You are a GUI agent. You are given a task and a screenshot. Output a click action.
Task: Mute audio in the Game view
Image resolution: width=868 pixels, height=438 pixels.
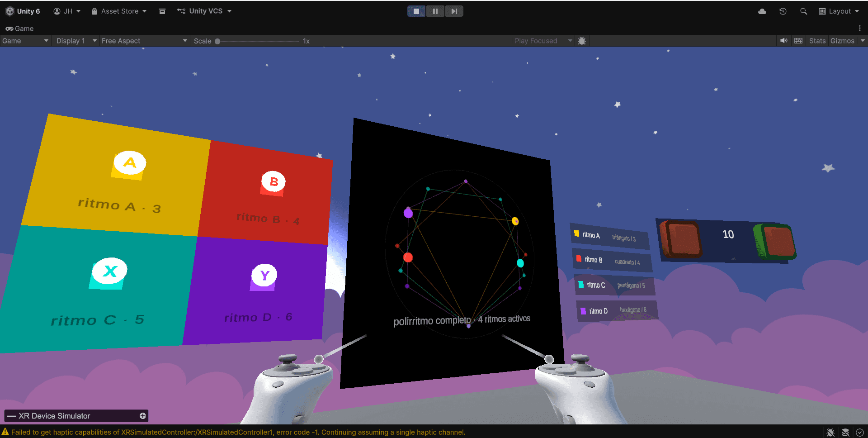[x=783, y=41]
